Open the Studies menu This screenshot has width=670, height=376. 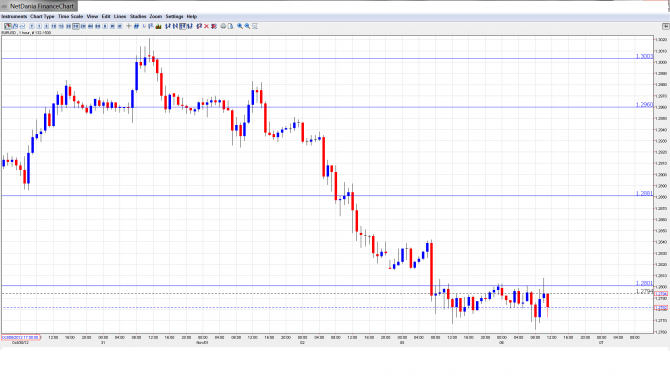pyautogui.click(x=138, y=16)
